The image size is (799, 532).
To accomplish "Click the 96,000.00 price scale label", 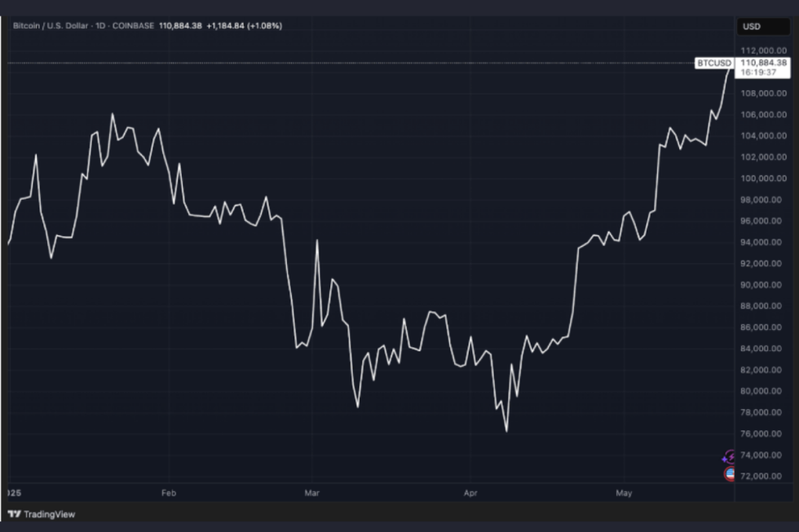I will 761,221.
